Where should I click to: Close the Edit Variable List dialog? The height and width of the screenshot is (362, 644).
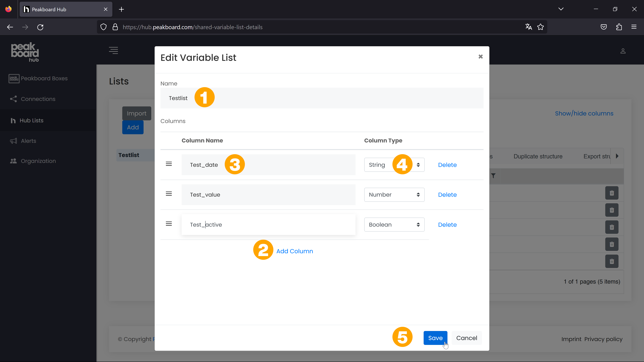(x=480, y=57)
